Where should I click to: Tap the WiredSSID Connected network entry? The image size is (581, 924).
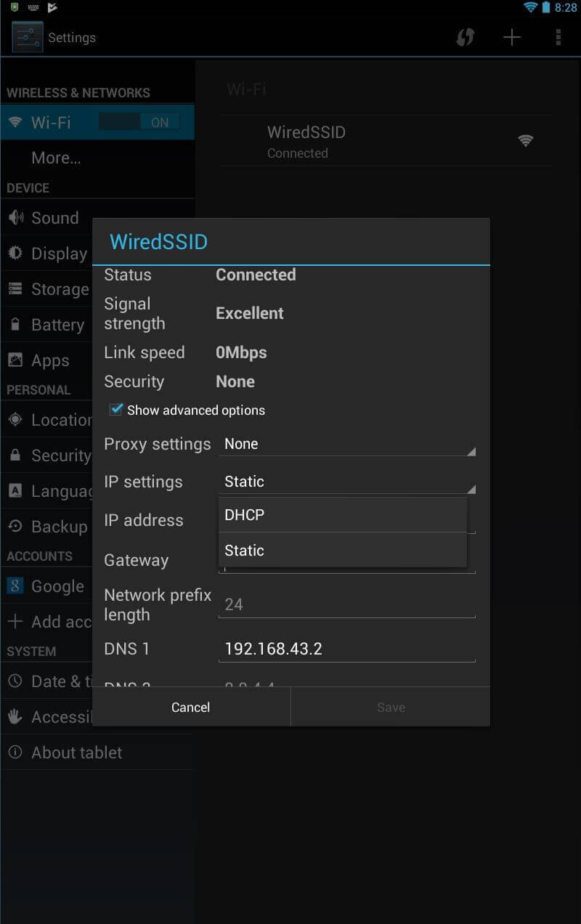pyautogui.click(x=386, y=141)
